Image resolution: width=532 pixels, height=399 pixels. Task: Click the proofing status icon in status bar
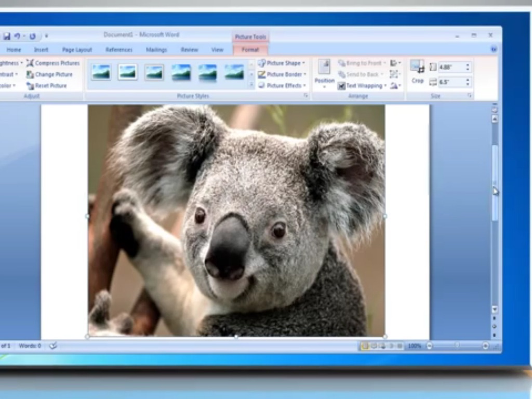point(52,346)
